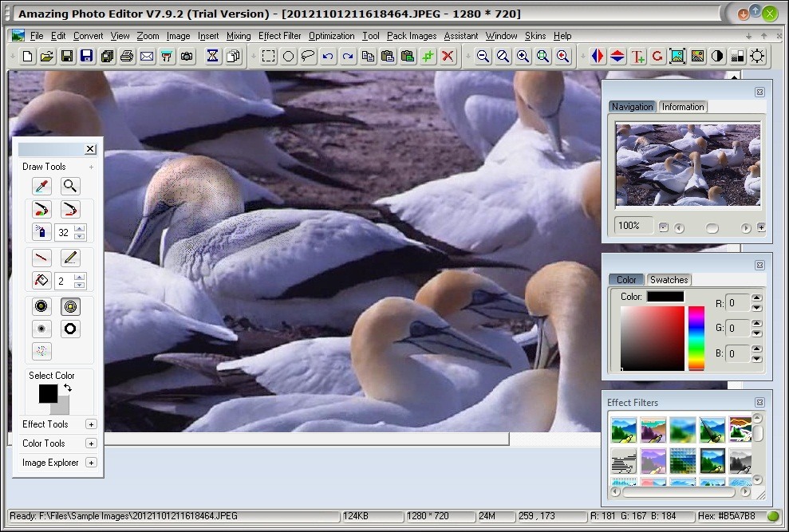Image resolution: width=789 pixels, height=532 pixels.
Task: Toggle the hollow circle brush shape
Action: (71, 328)
